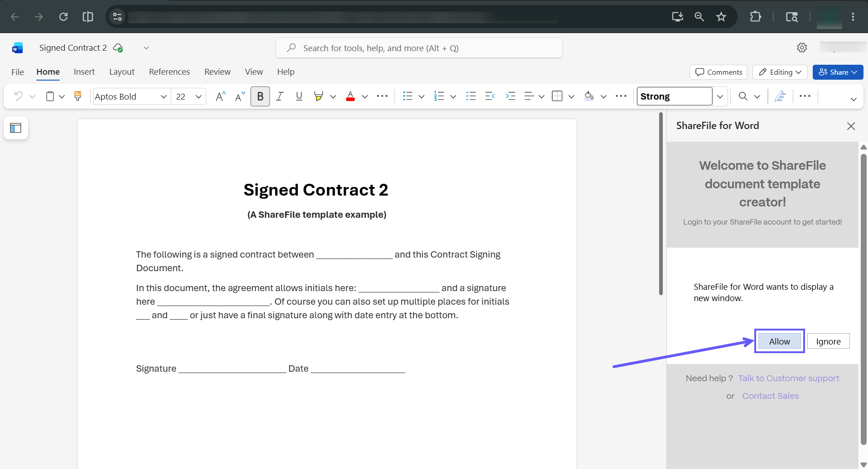868x469 pixels.
Task: Toggle Underline formatting
Action: pos(299,96)
